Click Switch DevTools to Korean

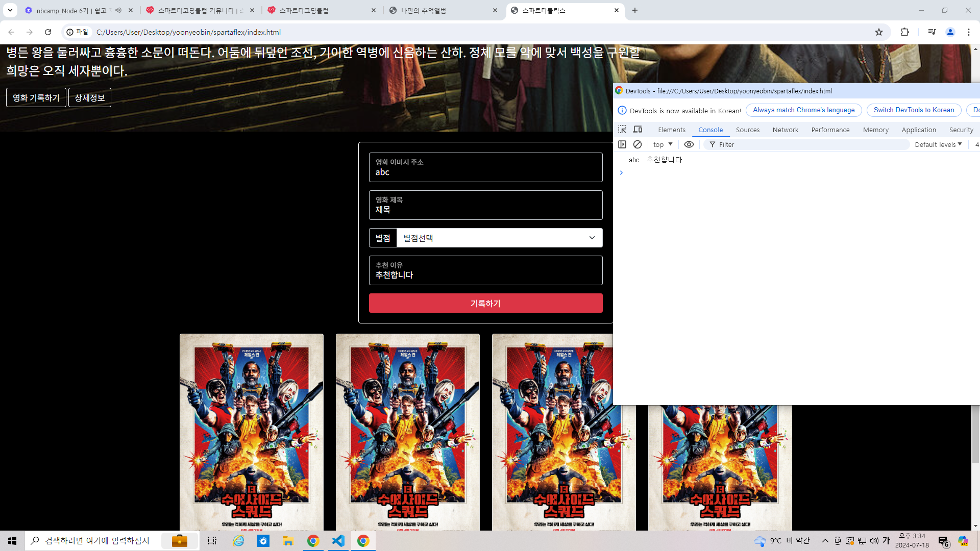tap(914, 110)
